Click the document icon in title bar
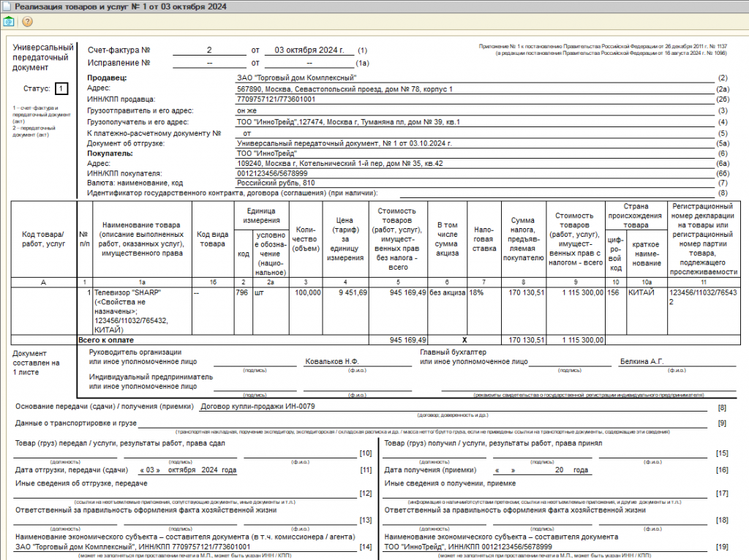The width and height of the screenshot is (749, 560). click(6, 7)
